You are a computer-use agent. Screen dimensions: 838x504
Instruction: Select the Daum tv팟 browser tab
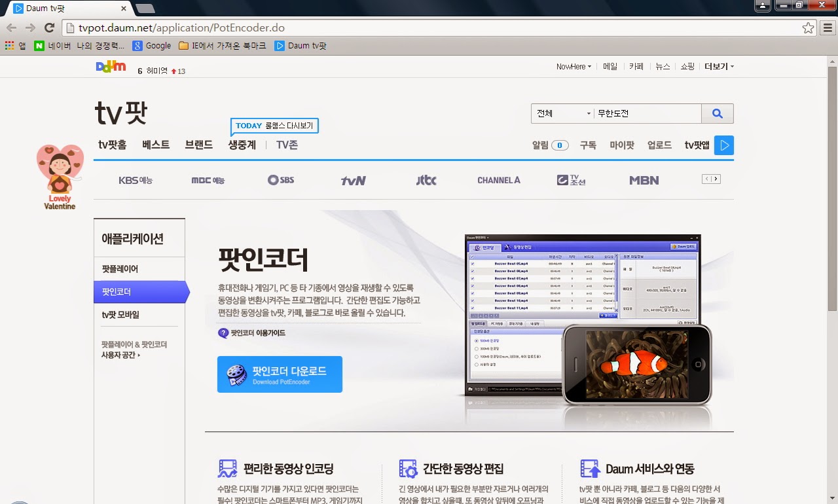[68, 9]
